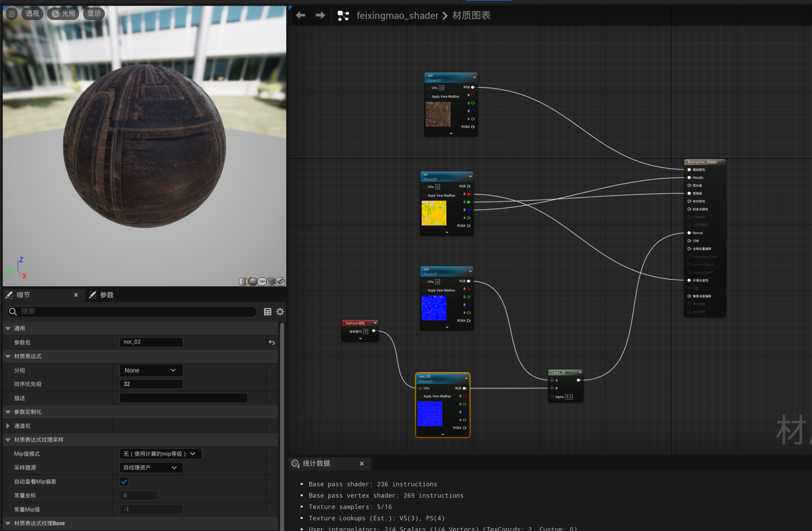Use selected mesh asset as preview
Image resolution: width=812 pixels, height=531 pixels.
click(281, 281)
